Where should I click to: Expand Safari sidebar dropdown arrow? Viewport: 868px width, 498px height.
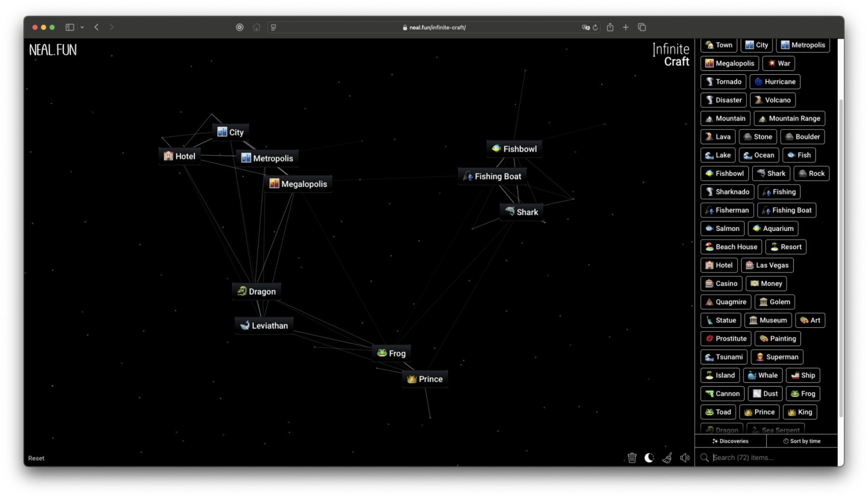tap(82, 27)
